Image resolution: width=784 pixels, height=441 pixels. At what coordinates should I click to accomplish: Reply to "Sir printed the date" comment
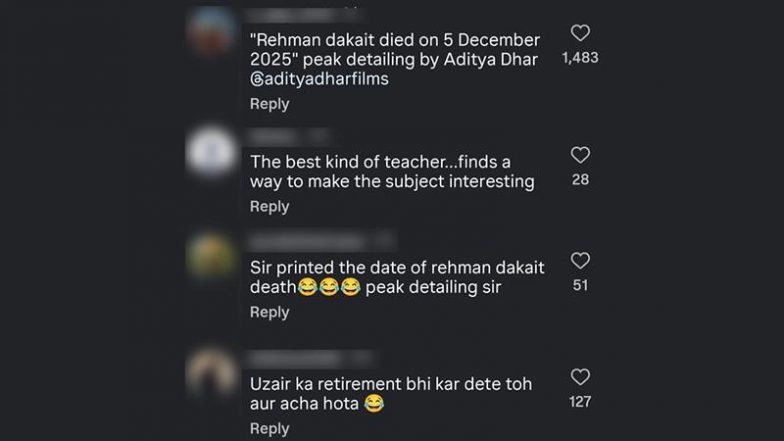point(269,312)
